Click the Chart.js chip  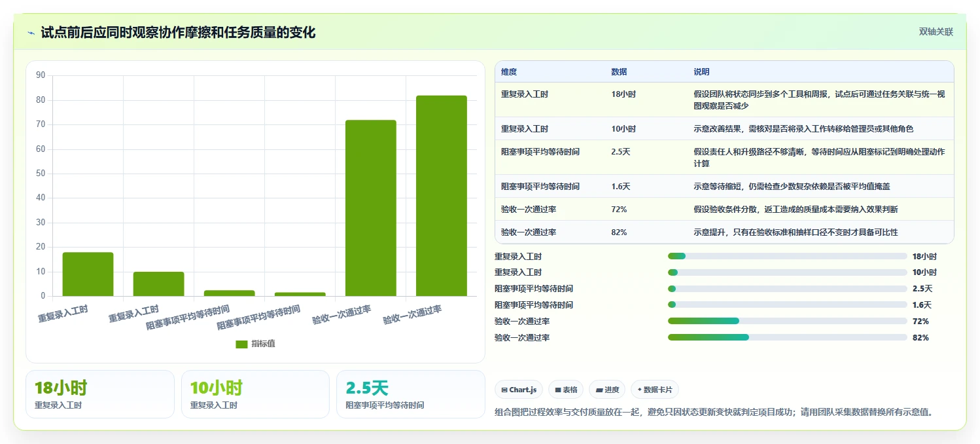click(x=519, y=390)
